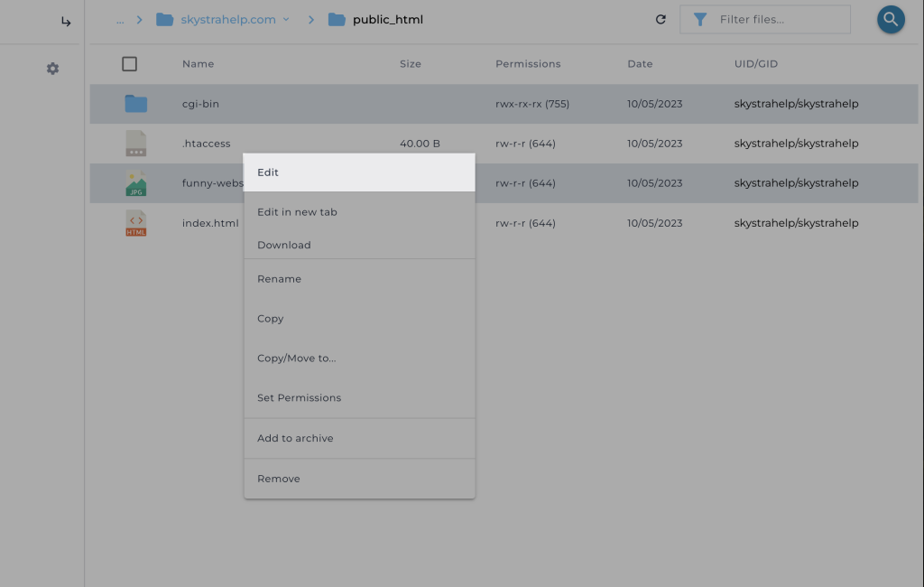Click the index.html file icon

(136, 223)
